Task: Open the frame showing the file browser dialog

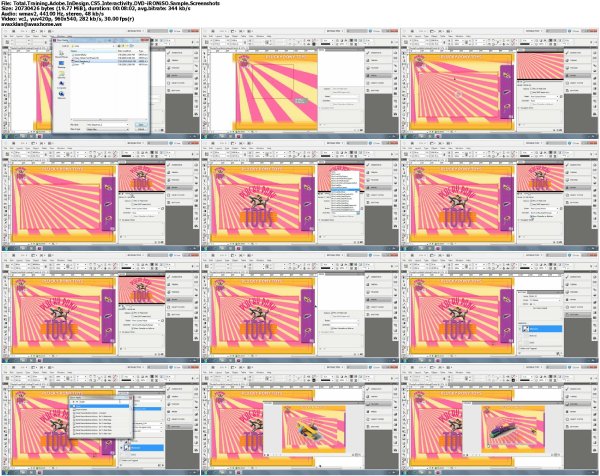Action: click(x=101, y=83)
